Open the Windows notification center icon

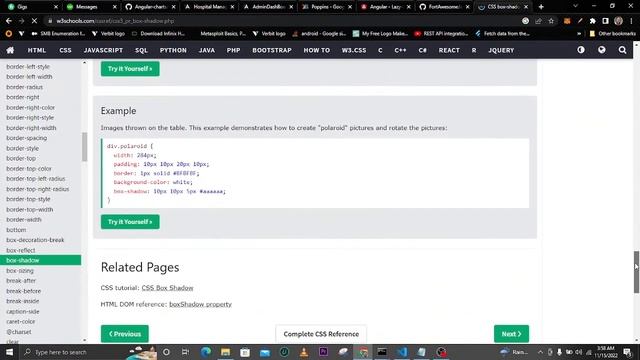point(627,352)
